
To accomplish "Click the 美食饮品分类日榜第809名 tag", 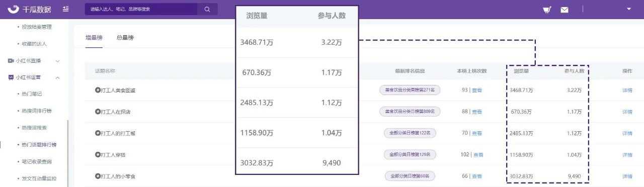I will [410, 112].
